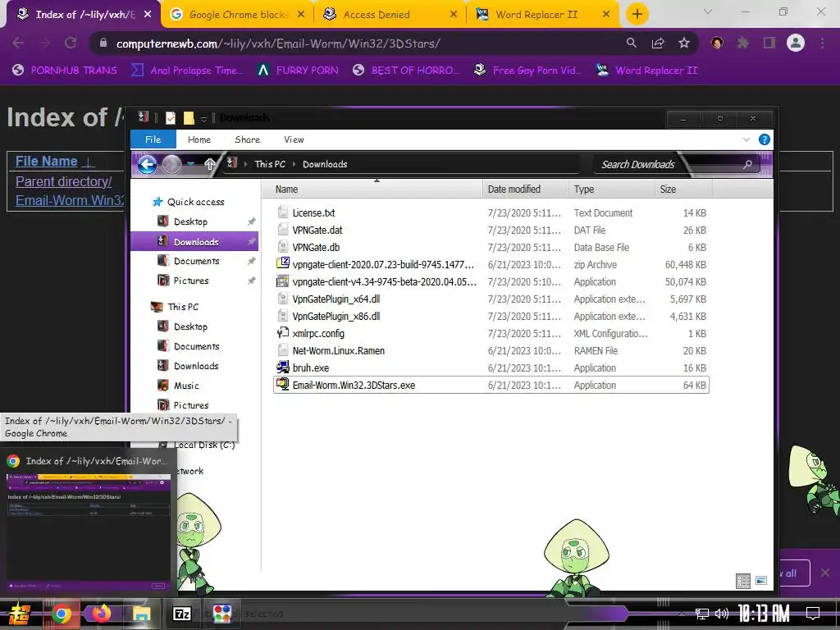
Task: Open the Chrome profile avatar
Action: (x=796, y=43)
